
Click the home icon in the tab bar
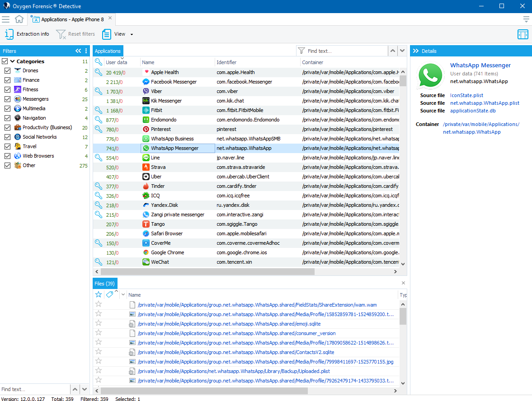[x=19, y=19]
